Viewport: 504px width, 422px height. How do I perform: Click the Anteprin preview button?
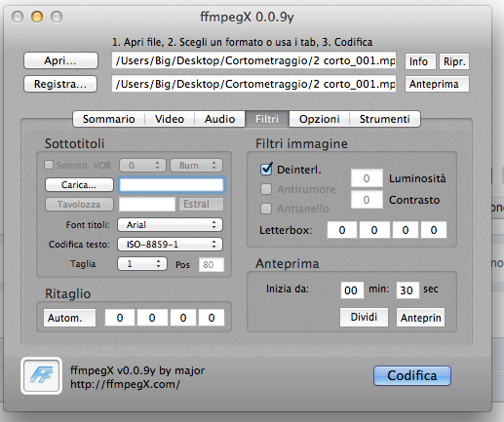pyautogui.click(x=420, y=317)
